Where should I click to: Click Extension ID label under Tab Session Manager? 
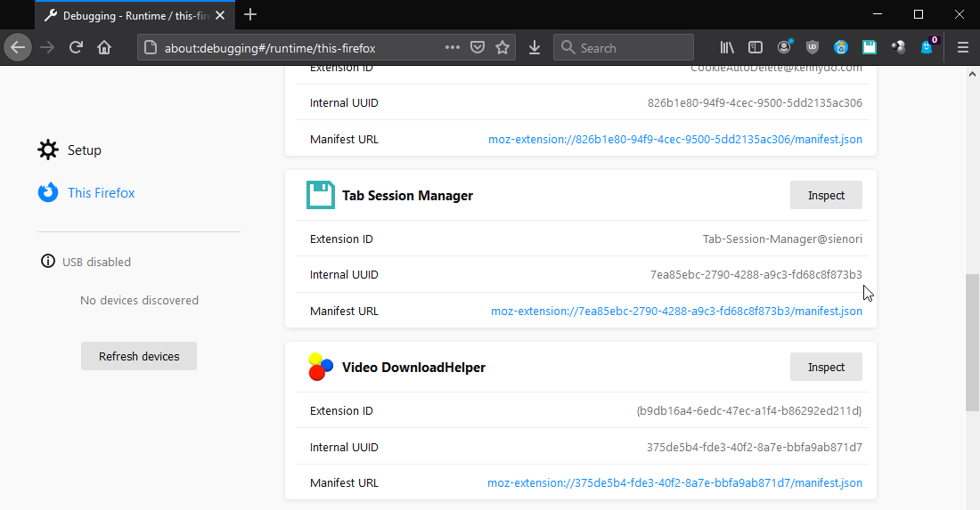pos(341,239)
